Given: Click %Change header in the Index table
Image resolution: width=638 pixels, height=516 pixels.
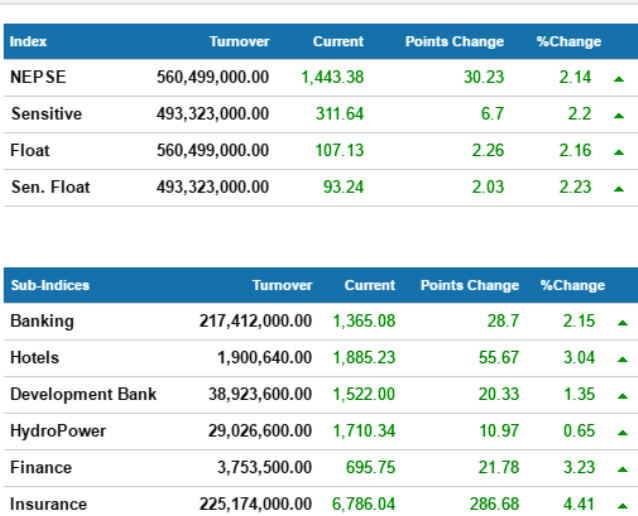Looking at the screenshot, I should pyautogui.click(x=568, y=42).
